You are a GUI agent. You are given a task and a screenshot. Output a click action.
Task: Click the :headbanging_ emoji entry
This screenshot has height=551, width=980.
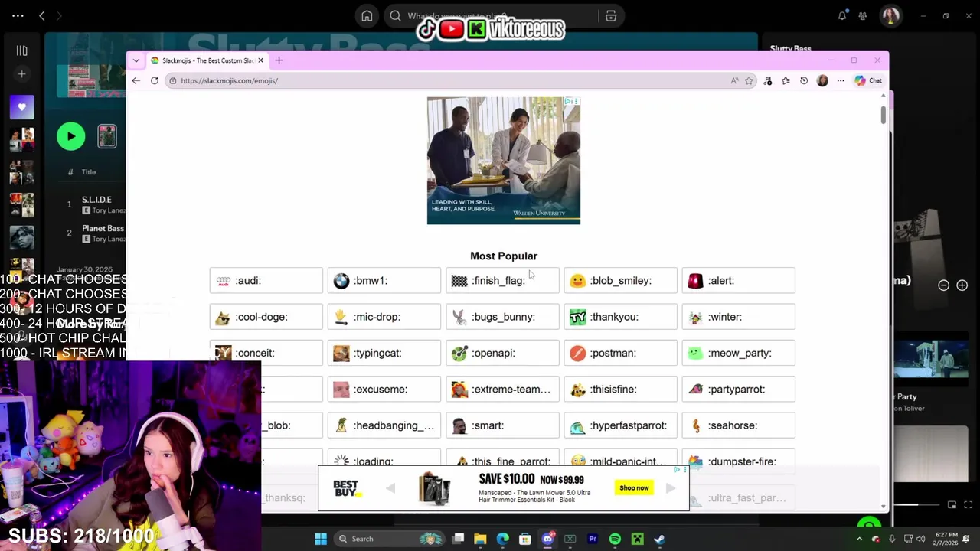point(384,425)
